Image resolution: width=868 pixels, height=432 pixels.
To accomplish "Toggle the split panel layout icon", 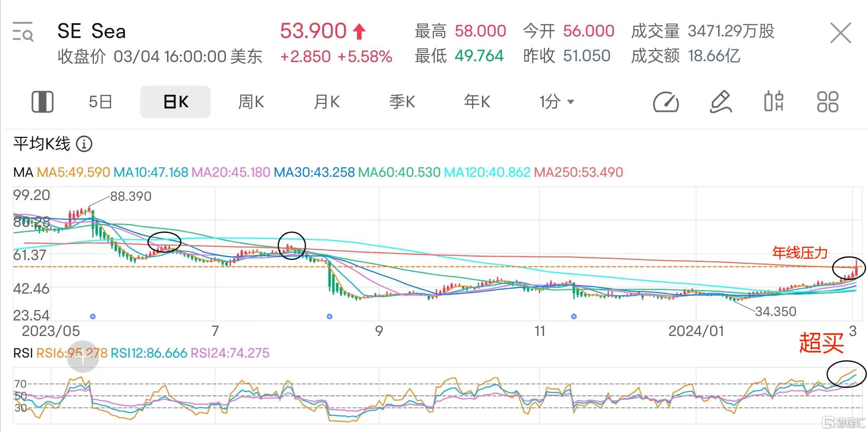I will tap(42, 102).
